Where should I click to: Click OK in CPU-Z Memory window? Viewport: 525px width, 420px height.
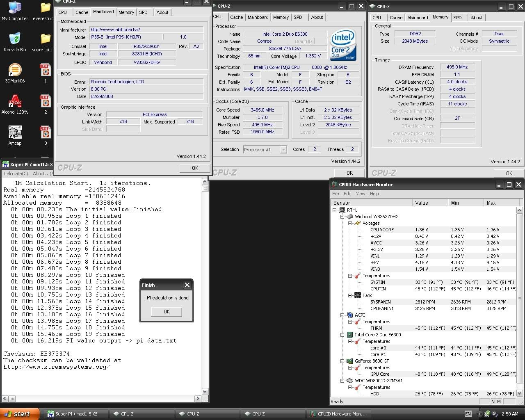[509, 173]
